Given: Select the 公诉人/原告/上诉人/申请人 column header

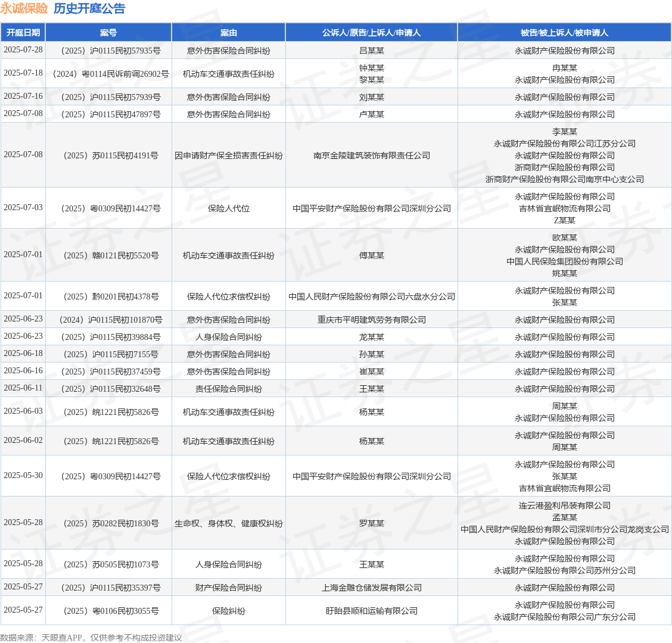Looking at the screenshot, I should (x=372, y=33).
